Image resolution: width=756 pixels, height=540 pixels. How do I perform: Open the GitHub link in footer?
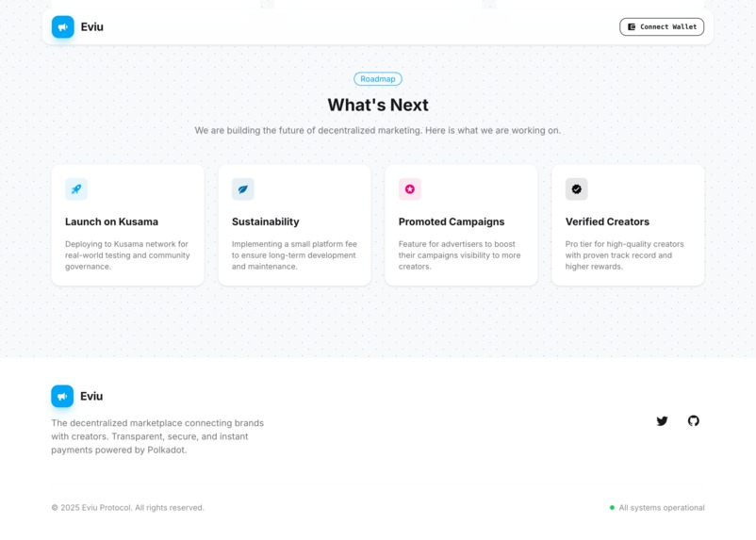click(694, 421)
